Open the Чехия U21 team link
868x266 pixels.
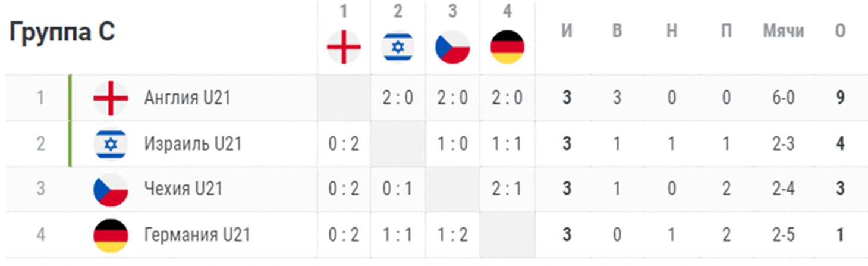[183, 189]
